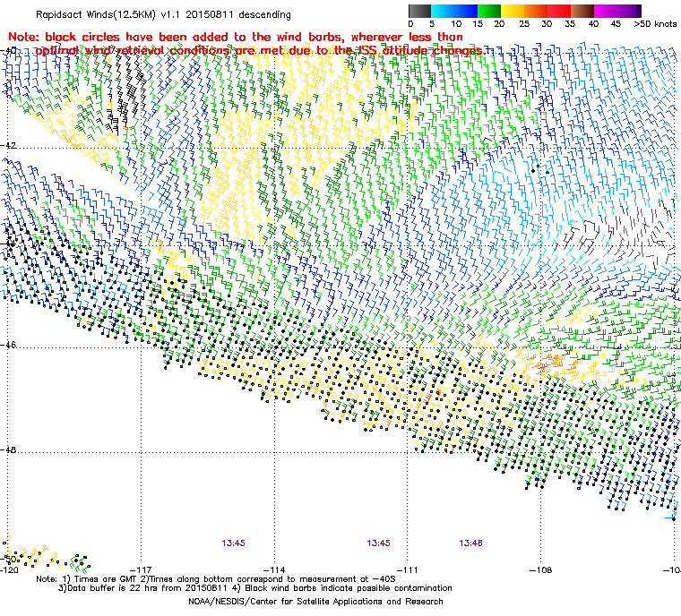Pick the brown 35-40 knots legend segment
The image size is (681, 616).
582,11
